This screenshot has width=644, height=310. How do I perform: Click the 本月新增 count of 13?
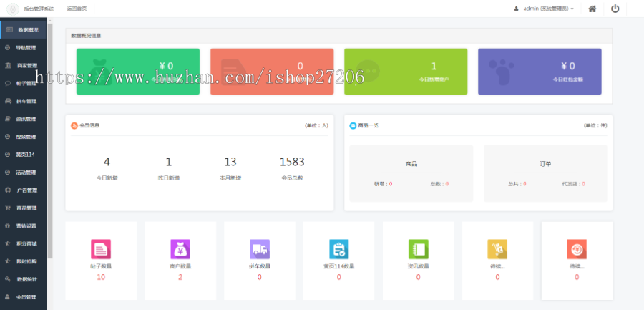230,162
